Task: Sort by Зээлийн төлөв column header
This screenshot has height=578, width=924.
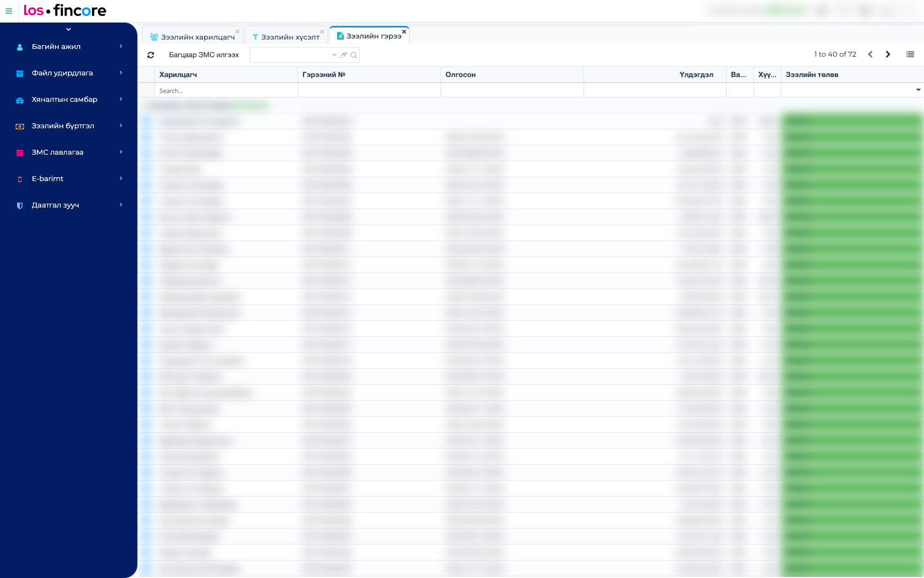Action: click(x=853, y=75)
